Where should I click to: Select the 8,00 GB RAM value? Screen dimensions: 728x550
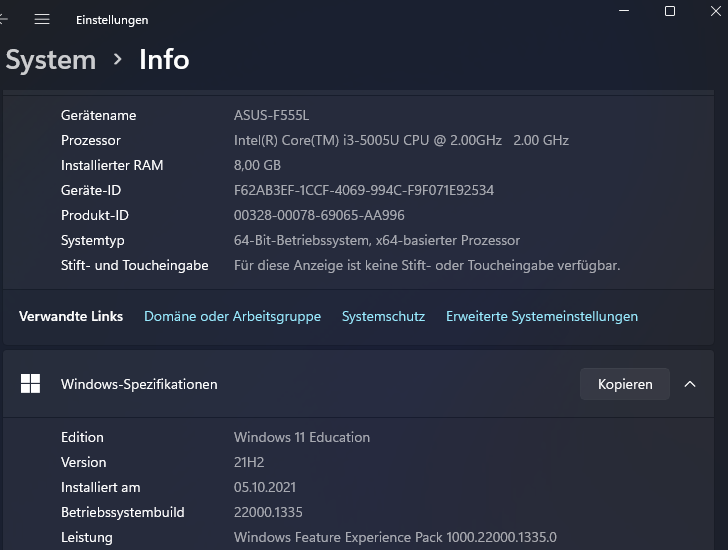(257, 165)
